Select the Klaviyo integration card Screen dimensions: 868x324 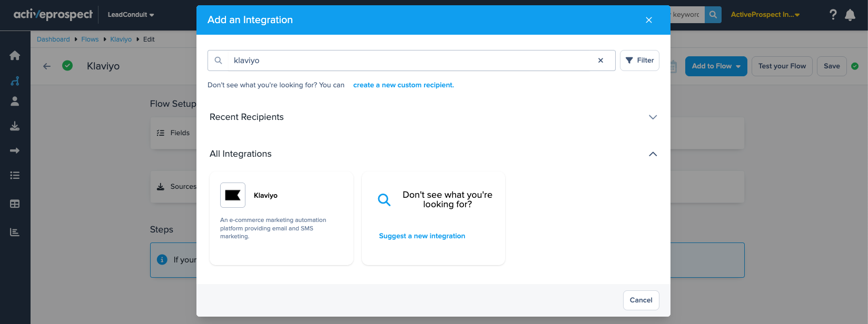281,218
